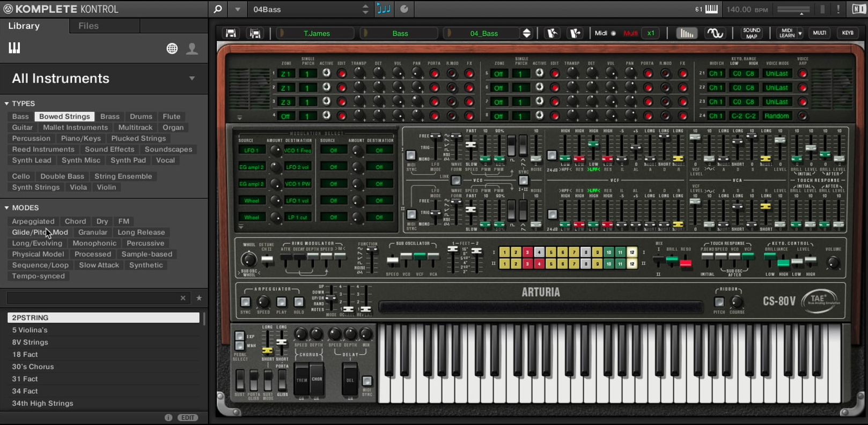
Task: Select the 30's Chorus preset
Action: point(104,367)
